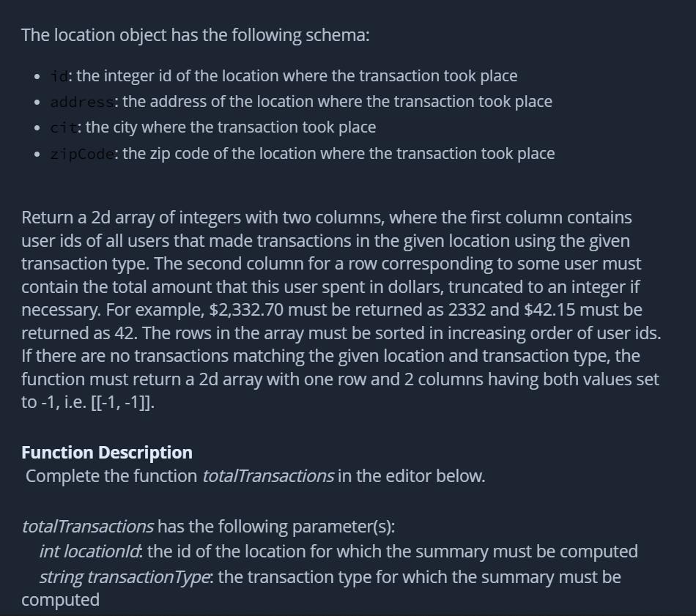This screenshot has width=696, height=616.
Task: Click the 'string transactionType' parameter name
Action: (125, 577)
